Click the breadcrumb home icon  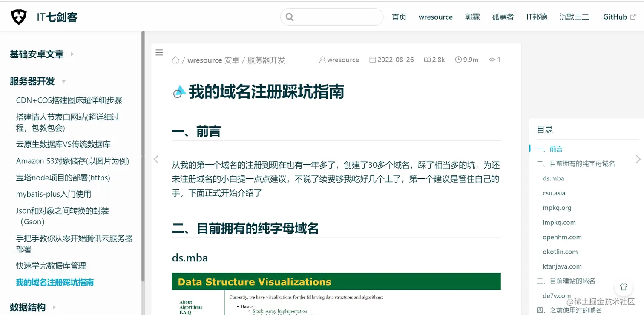(x=175, y=60)
